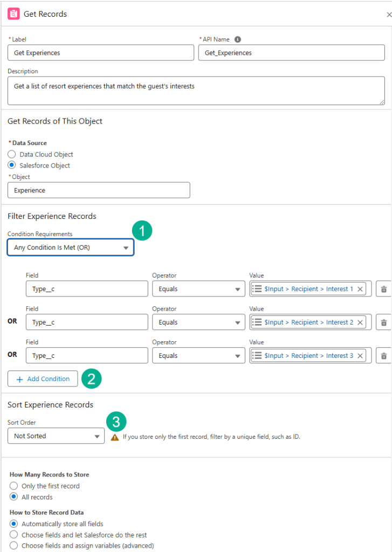Select Choose fields and assign variables (advanced)

point(13,546)
